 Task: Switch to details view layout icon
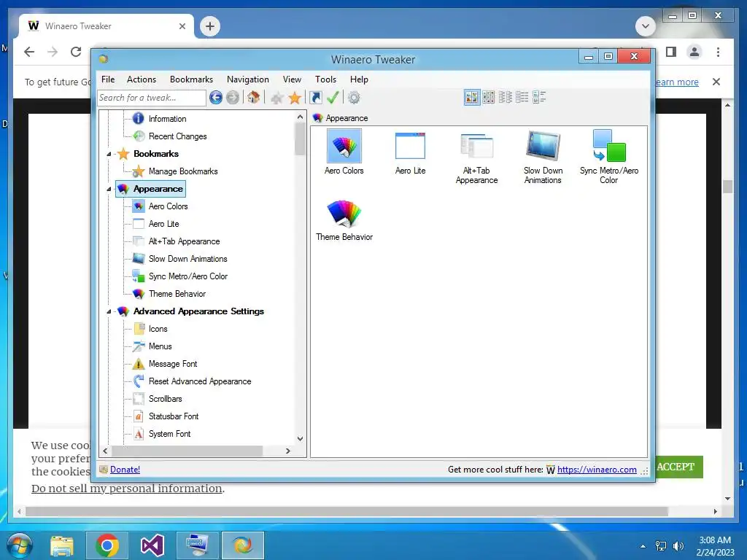(x=522, y=98)
